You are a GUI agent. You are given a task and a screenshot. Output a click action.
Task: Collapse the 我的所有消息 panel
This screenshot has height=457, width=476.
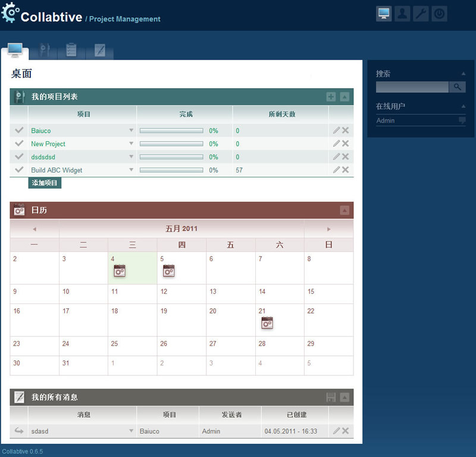(345, 397)
